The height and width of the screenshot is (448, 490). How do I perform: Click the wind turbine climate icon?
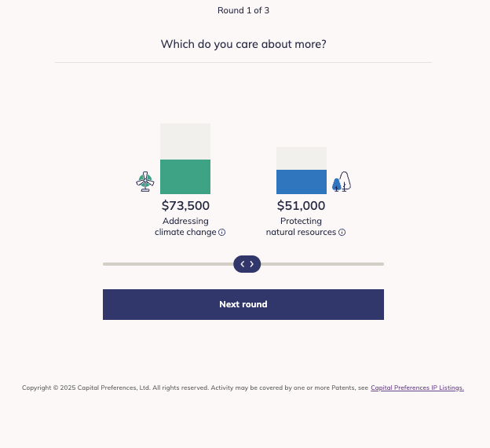(145, 182)
